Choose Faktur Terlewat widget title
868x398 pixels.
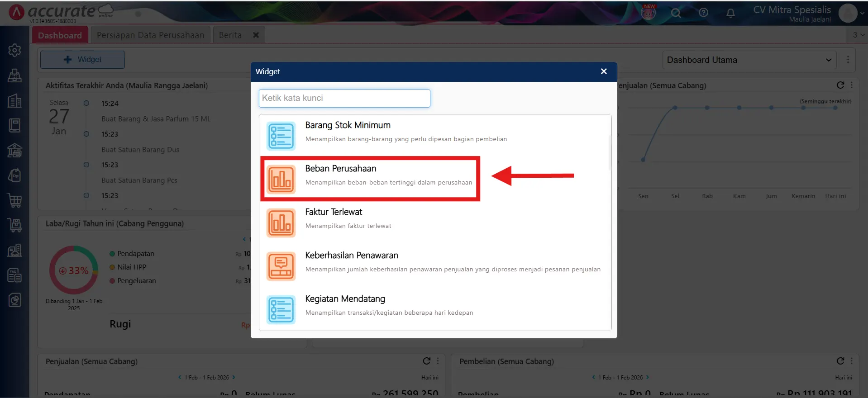pos(334,212)
